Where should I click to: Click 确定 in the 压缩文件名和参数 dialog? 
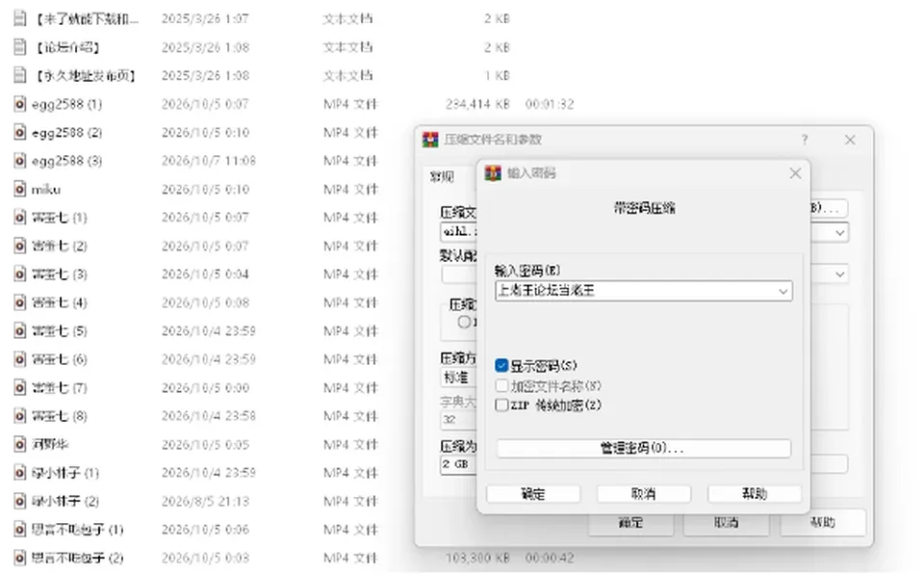(630, 523)
